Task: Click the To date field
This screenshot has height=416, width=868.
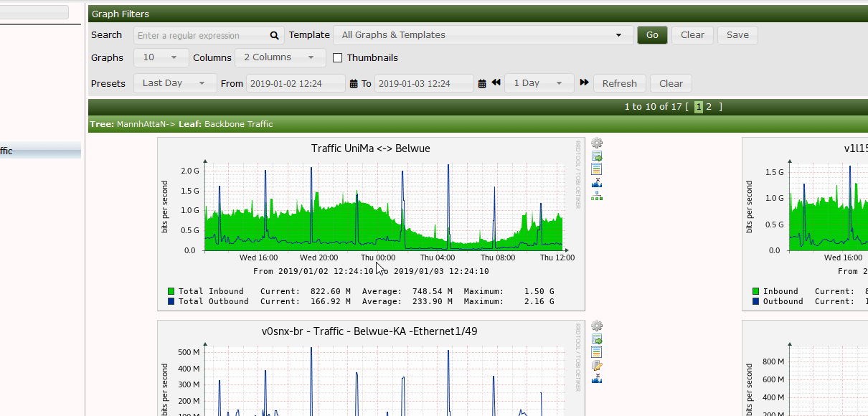Action: click(x=424, y=83)
